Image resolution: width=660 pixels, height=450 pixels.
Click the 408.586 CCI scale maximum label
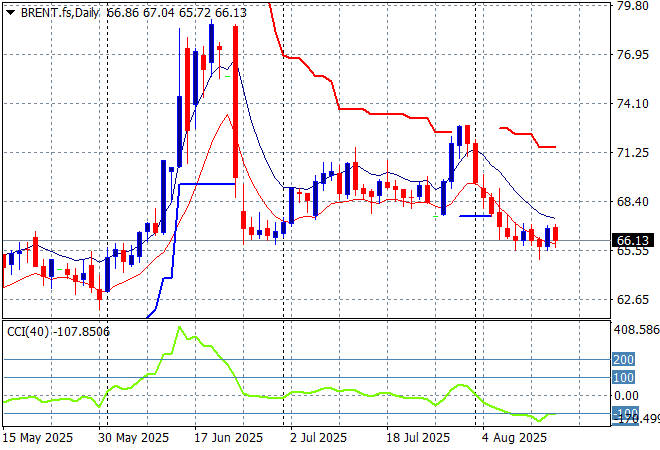(x=634, y=328)
